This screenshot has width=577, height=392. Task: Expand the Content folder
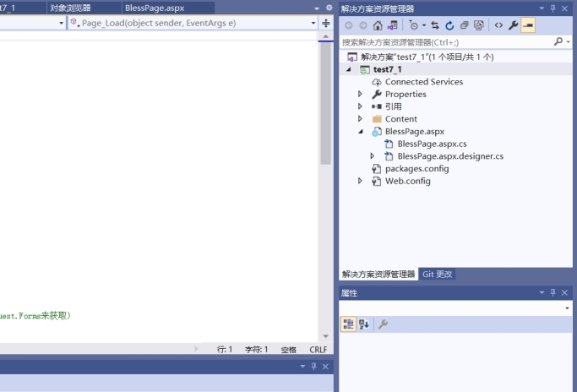click(360, 118)
